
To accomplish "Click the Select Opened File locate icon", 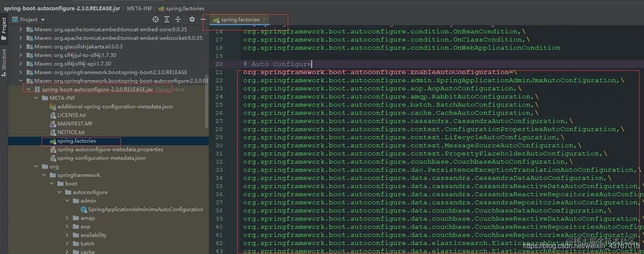I will pyautogui.click(x=156, y=19).
